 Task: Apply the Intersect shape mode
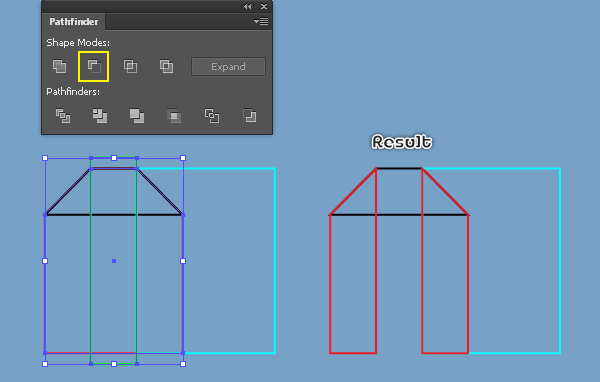coord(130,67)
